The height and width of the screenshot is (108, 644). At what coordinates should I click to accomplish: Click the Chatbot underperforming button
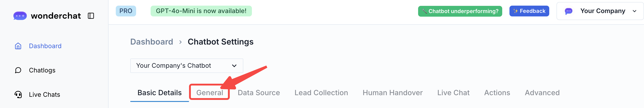point(460,11)
